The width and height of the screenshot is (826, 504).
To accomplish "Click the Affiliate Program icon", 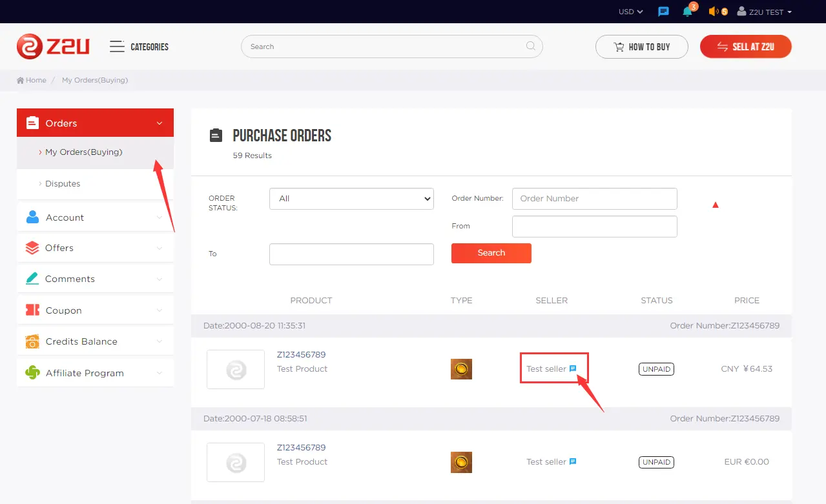I will pos(32,372).
